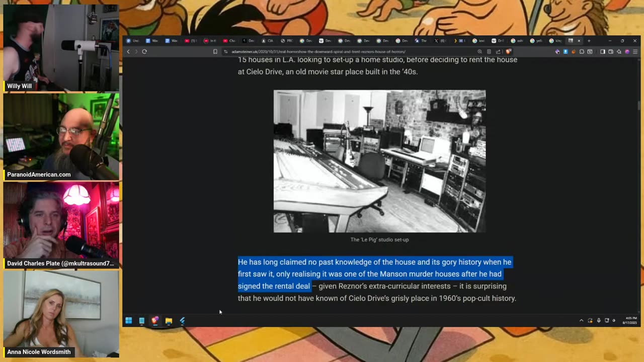Close the active browser tab
Viewport: 644px width, 362px height.
[x=579, y=41]
